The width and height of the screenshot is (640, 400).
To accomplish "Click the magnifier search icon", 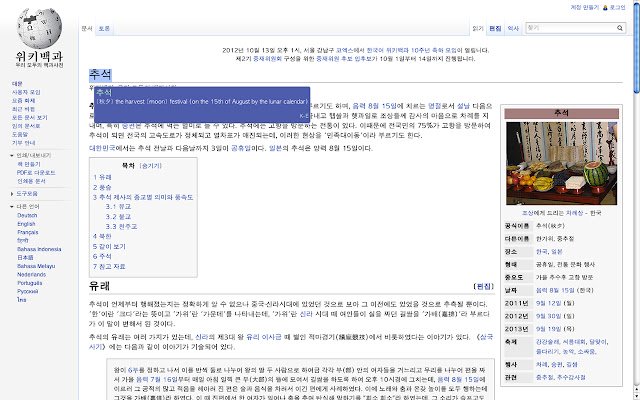I will [x=620, y=28].
